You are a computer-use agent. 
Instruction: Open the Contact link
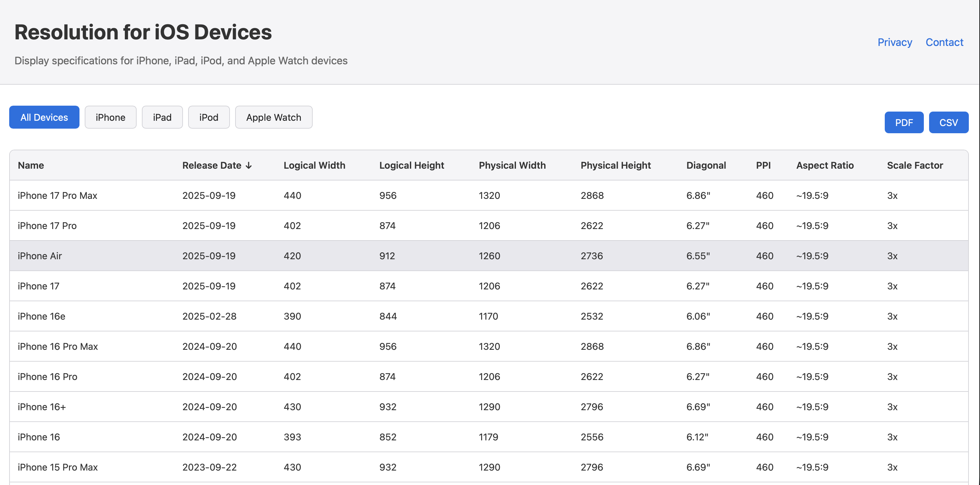click(x=944, y=42)
